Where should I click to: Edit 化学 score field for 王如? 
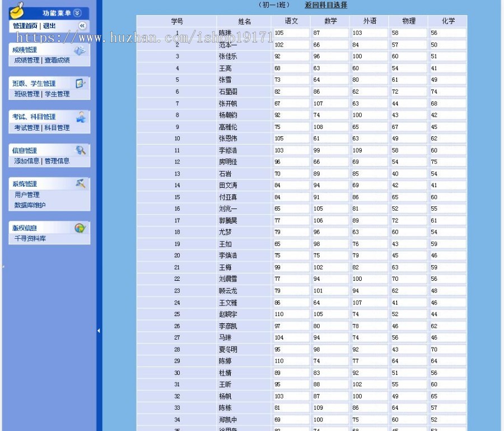click(448, 244)
